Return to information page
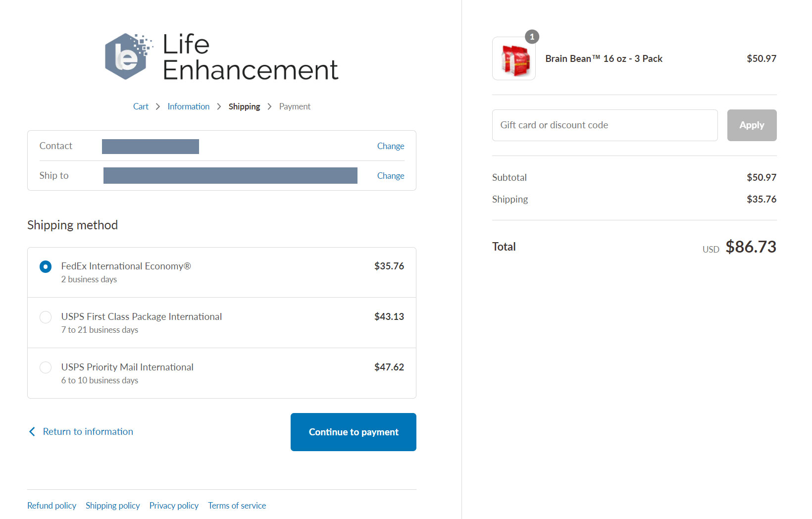The image size is (812, 519). (x=88, y=432)
